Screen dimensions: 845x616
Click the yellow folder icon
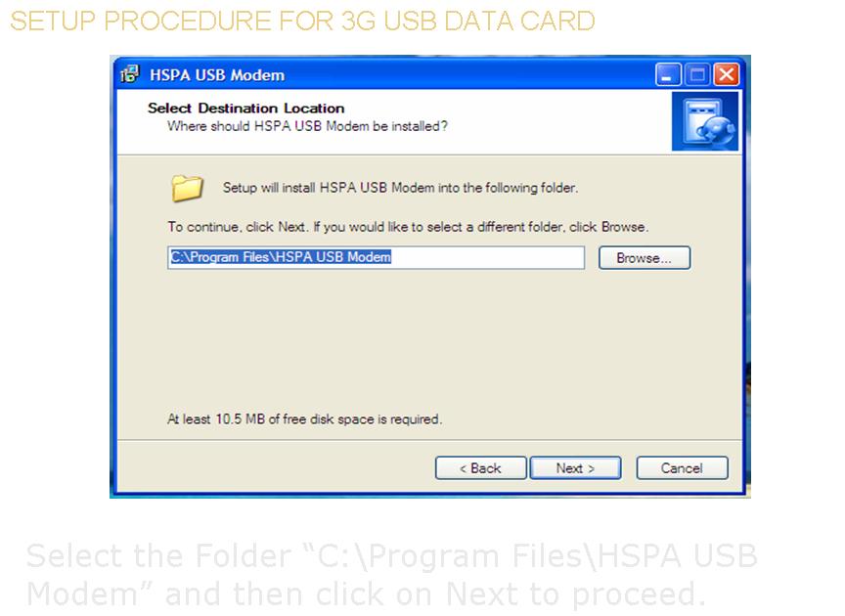pos(187,188)
